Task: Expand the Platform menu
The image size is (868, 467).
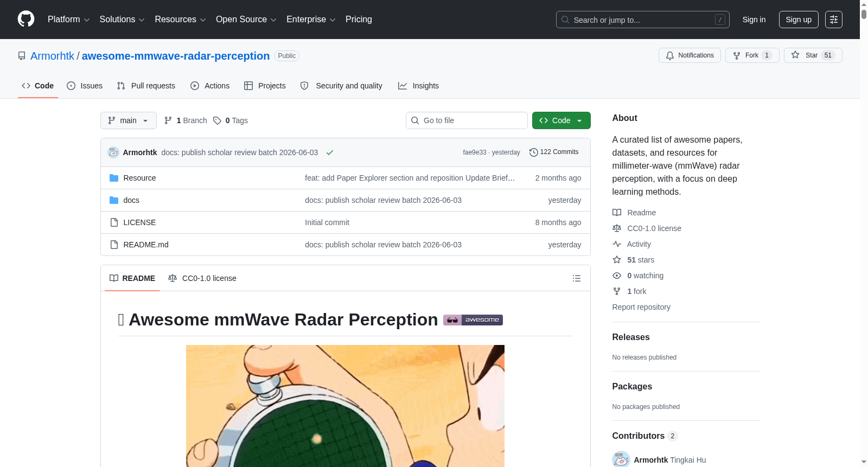Action: click(68, 20)
